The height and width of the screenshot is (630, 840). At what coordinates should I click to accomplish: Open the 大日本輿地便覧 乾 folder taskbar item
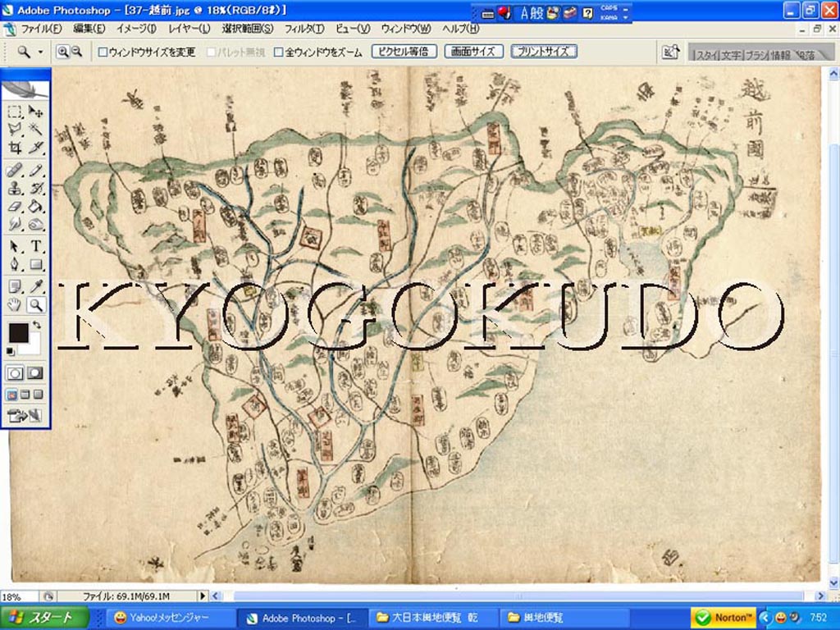pyautogui.click(x=433, y=618)
